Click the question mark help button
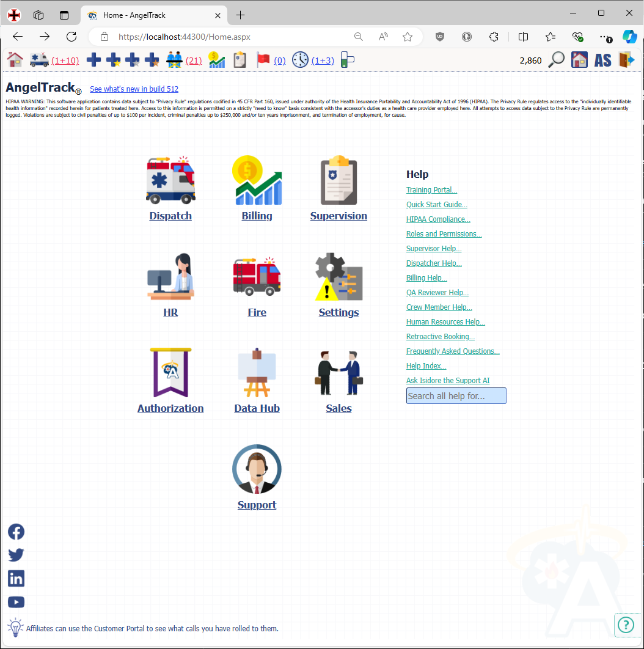This screenshot has height=649, width=644. [626, 625]
